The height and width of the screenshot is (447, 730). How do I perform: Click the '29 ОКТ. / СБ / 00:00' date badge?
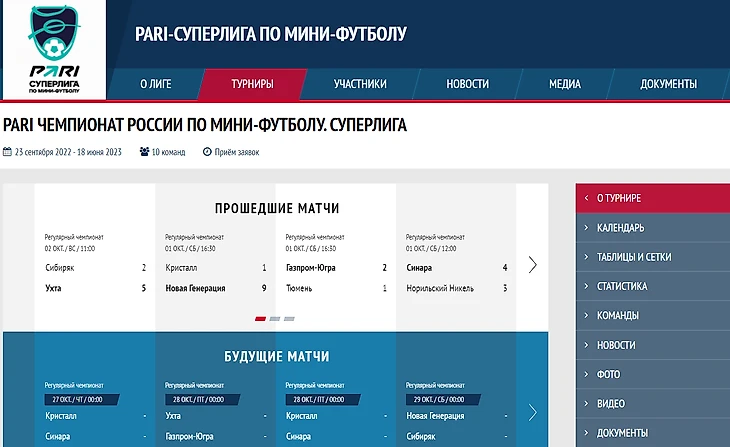point(443,400)
